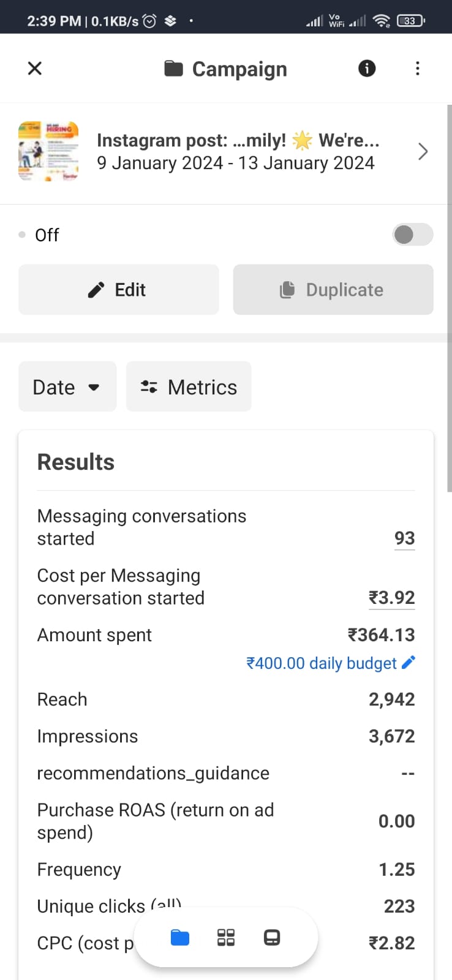
Task: Open the Metrics customization menu
Action: 189,386
